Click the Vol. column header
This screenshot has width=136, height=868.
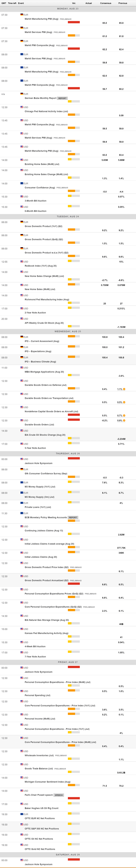tap(74, 3)
